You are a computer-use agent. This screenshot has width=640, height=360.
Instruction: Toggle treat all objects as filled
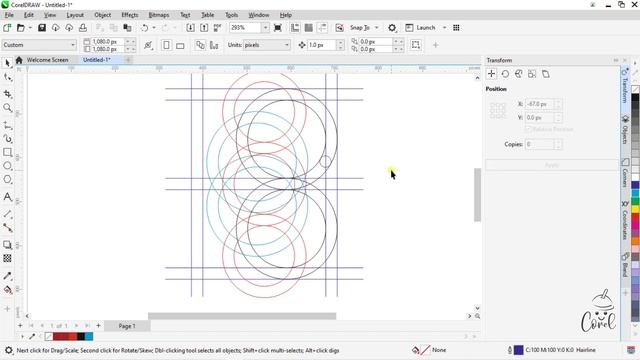[416, 45]
